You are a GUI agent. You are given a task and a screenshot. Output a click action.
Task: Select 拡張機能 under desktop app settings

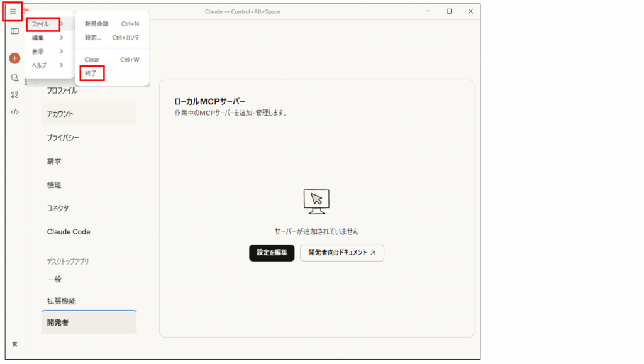point(62,301)
